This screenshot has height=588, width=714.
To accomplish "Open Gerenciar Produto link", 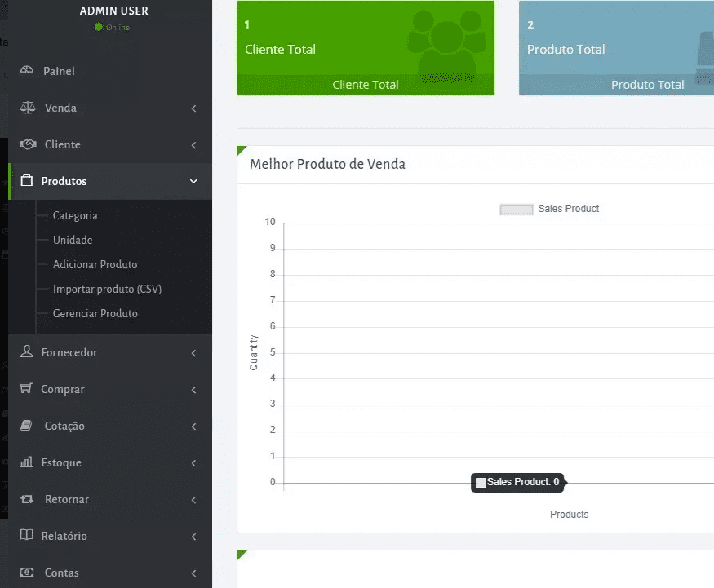I will point(95,314).
